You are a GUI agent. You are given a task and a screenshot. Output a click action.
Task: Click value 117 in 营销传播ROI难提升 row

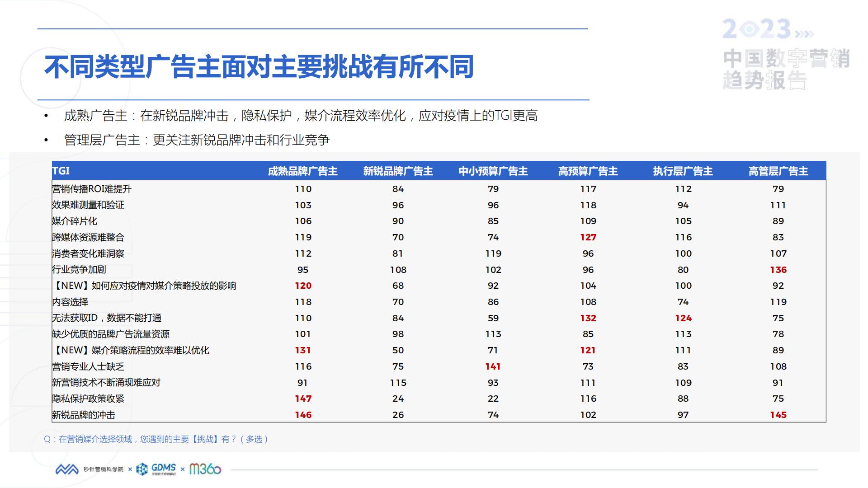pyautogui.click(x=588, y=189)
